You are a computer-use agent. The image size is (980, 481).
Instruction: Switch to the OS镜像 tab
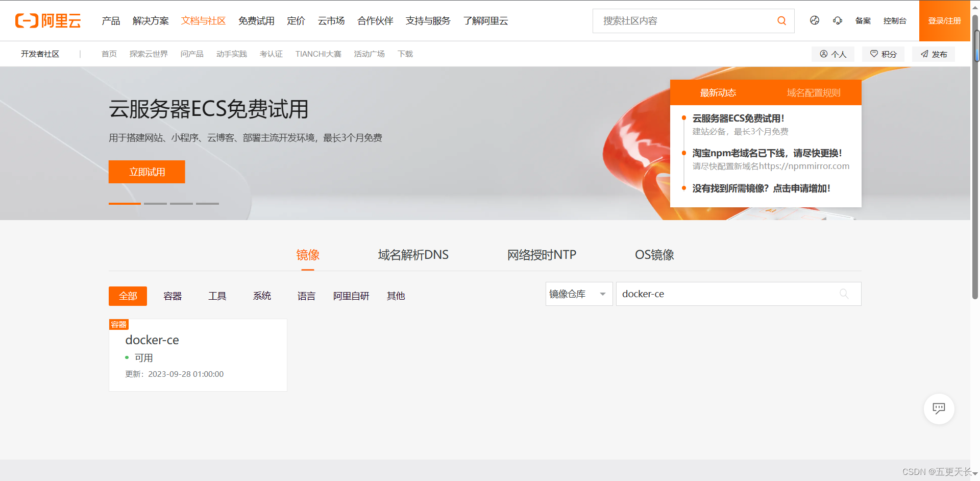(x=654, y=254)
